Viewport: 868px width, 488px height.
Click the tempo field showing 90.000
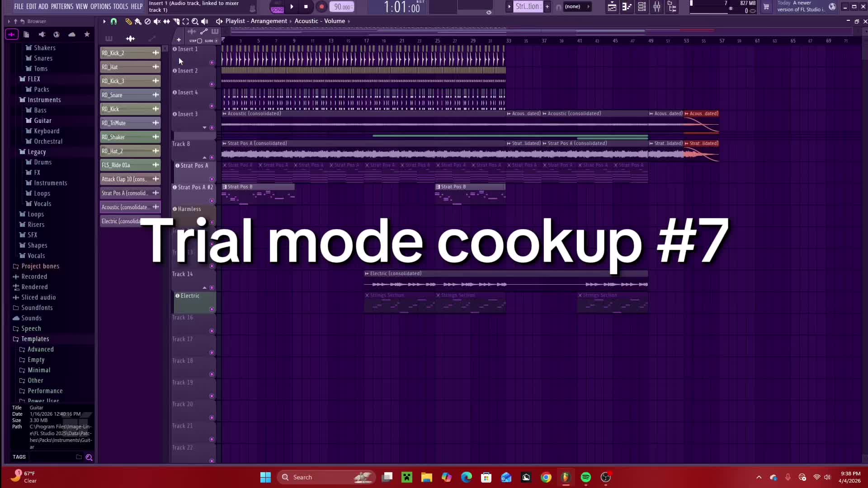tap(342, 7)
